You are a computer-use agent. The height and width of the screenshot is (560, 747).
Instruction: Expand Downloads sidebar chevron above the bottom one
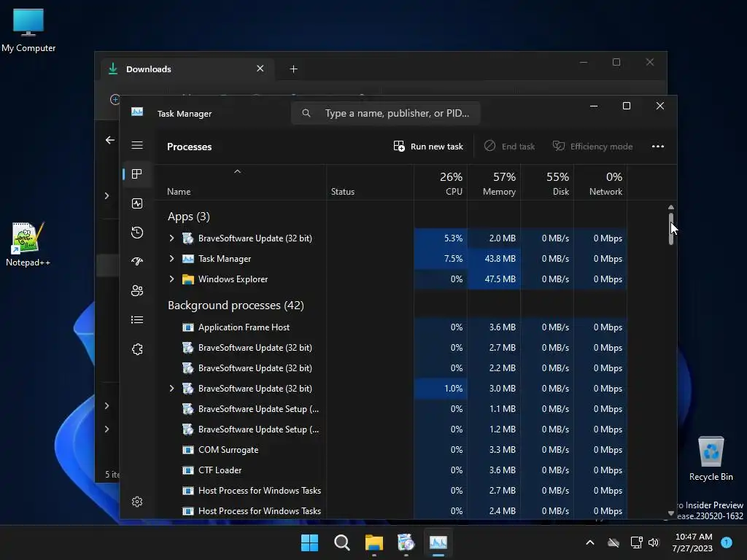click(x=107, y=405)
